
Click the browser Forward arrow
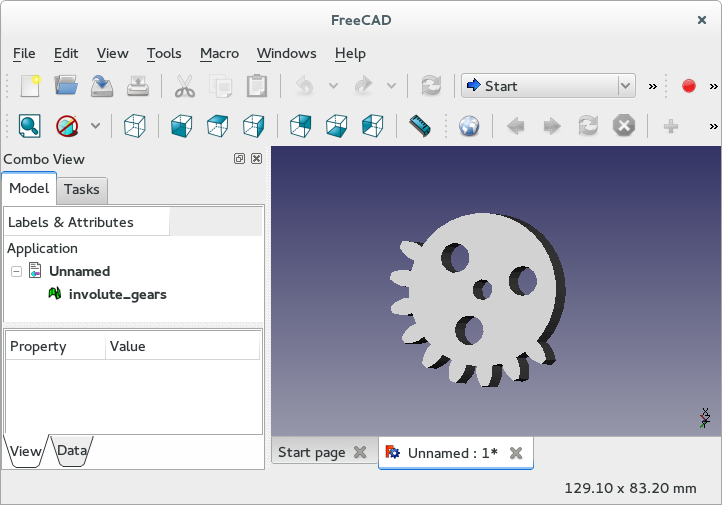[552, 126]
